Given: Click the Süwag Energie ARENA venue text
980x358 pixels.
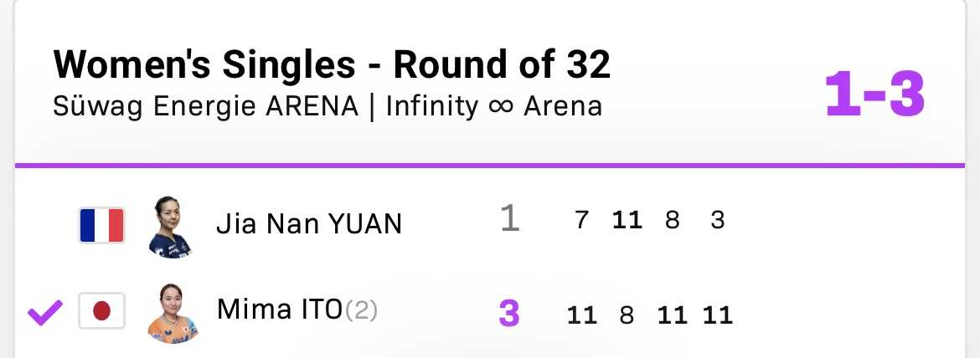Looking at the screenshot, I should pos(205,107).
